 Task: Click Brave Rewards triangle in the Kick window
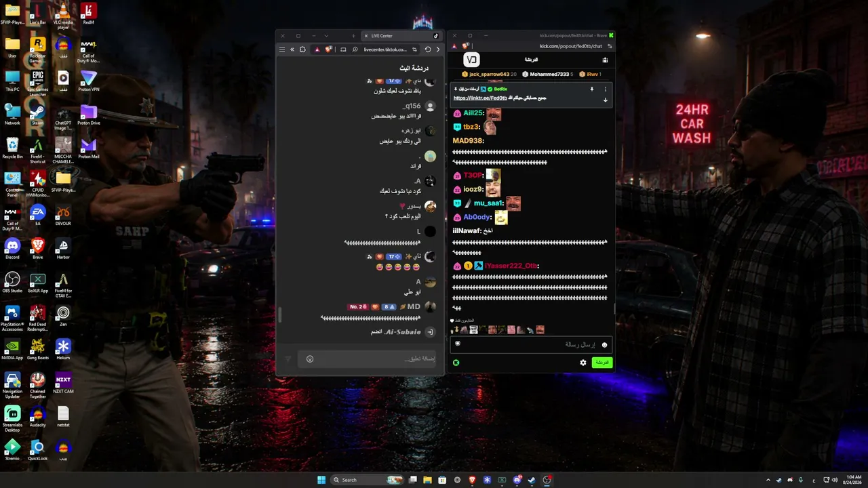coord(454,46)
